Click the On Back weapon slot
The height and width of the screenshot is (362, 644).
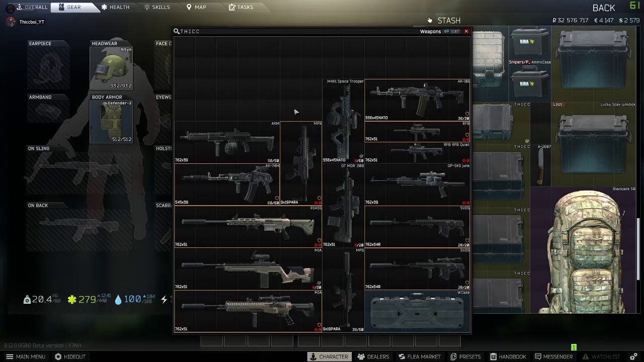click(x=80, y=230)
